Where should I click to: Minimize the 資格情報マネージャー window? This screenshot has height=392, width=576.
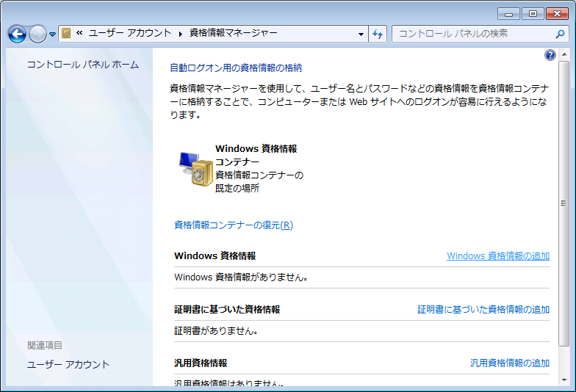(508, 14)
